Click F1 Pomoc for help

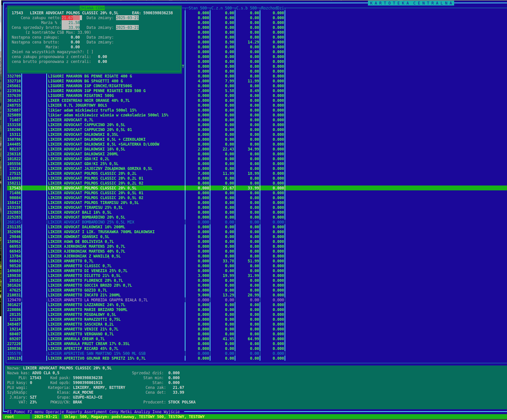point(16,412)
